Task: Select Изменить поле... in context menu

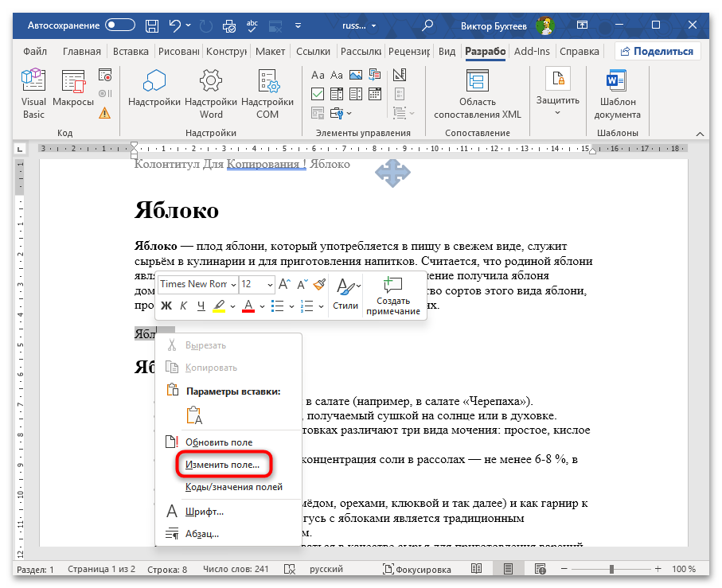Action: coord(223,465)
